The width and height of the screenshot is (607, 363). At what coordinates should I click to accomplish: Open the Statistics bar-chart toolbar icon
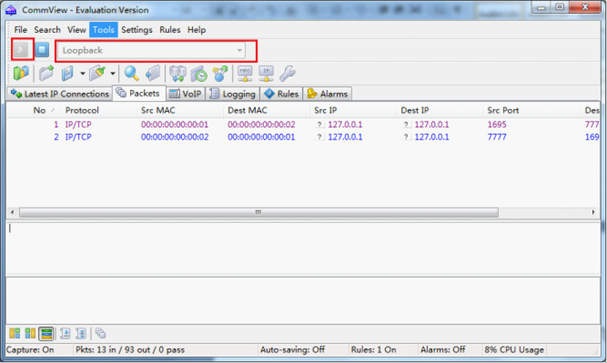tap(21, 73)
